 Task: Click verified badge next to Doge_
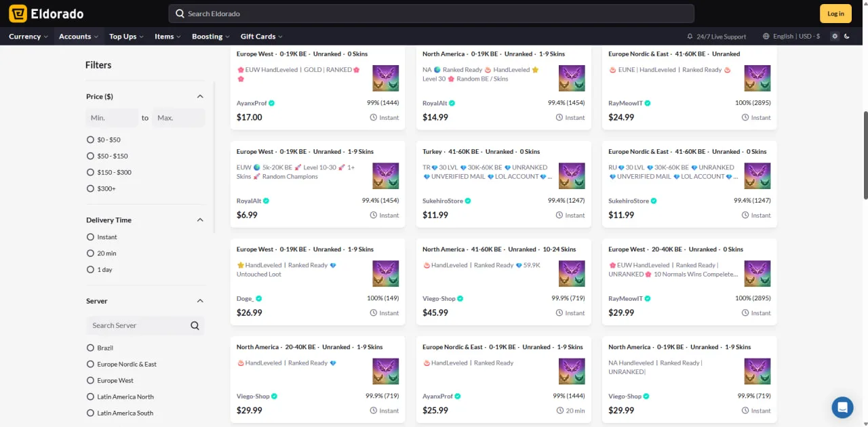click(258, 298)
